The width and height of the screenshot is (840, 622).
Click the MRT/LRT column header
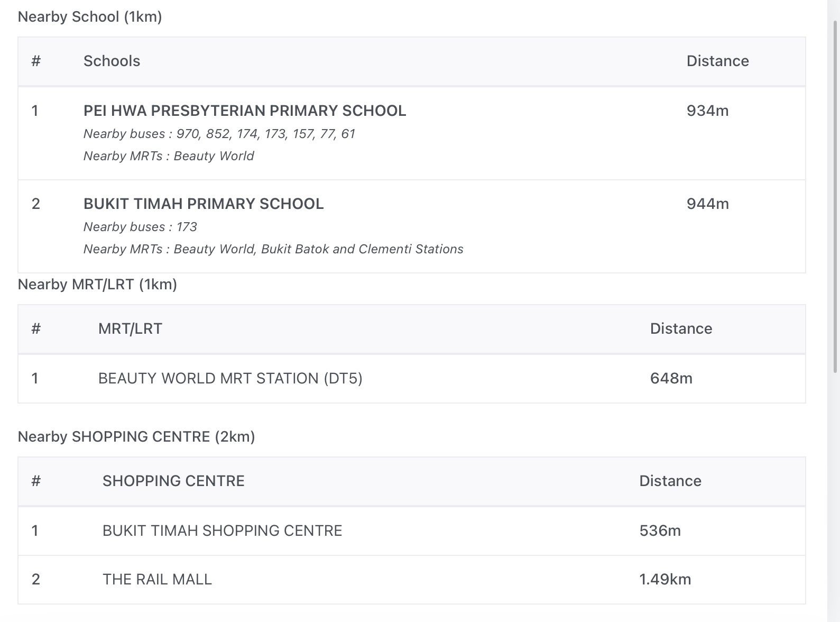click(130, 328)
